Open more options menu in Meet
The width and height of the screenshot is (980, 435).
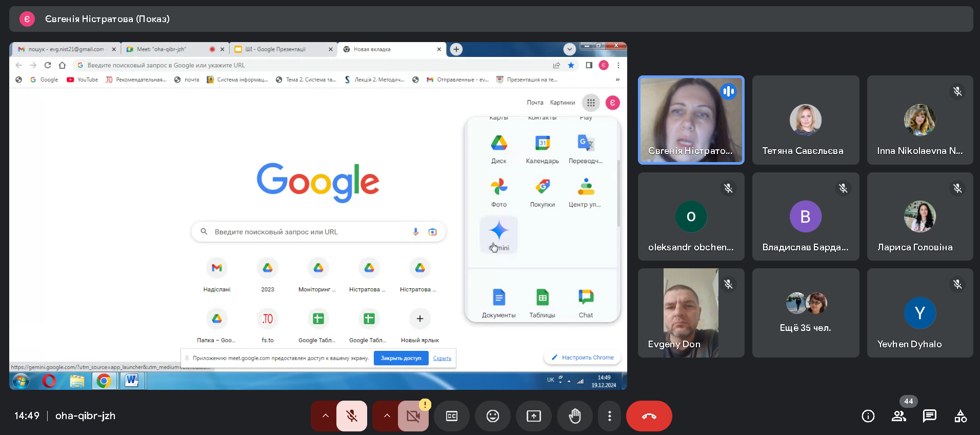pos(609,416)
